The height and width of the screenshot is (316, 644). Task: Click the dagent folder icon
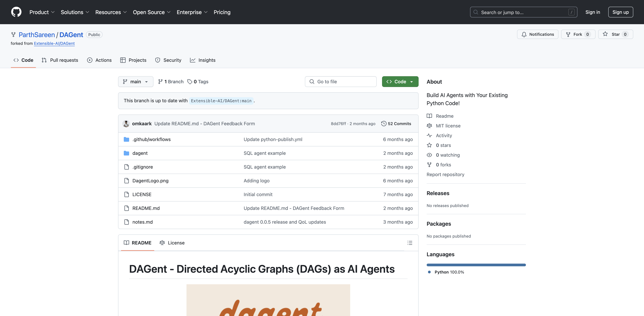point(126,153)
